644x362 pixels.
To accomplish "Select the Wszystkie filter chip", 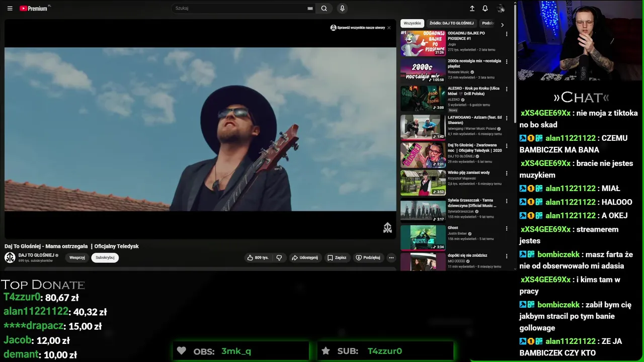I will (x=412, y=23).
